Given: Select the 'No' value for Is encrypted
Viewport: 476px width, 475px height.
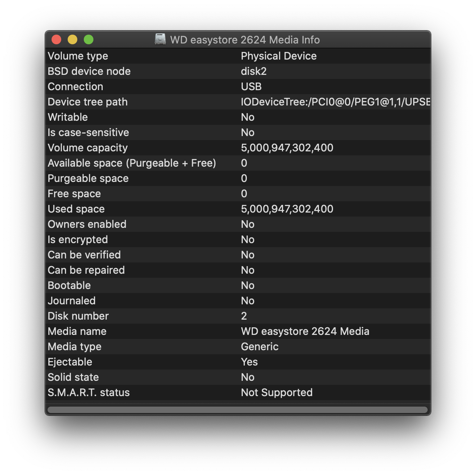Looking at the screenshot, I should [x=248, y=240].
